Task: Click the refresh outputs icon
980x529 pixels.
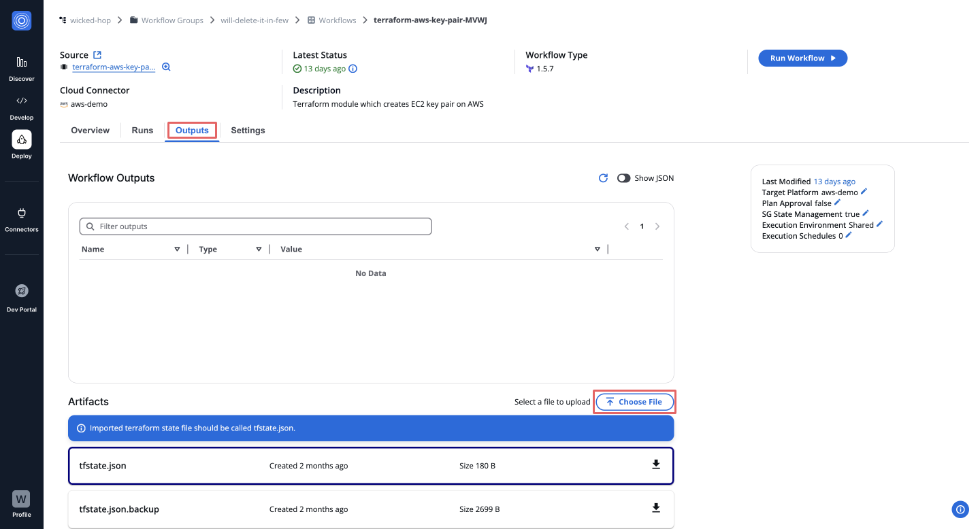Action: [x=603, y=178]
